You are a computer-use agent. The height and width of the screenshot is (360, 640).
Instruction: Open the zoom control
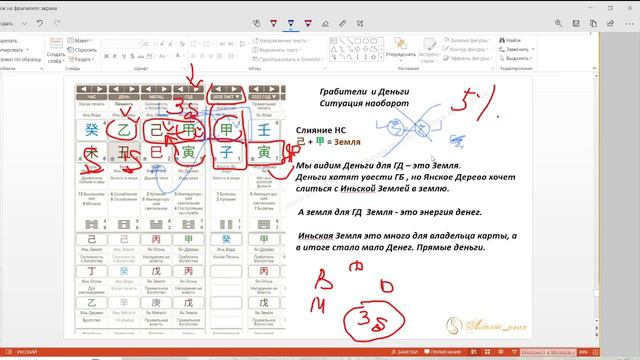(558, 24)
